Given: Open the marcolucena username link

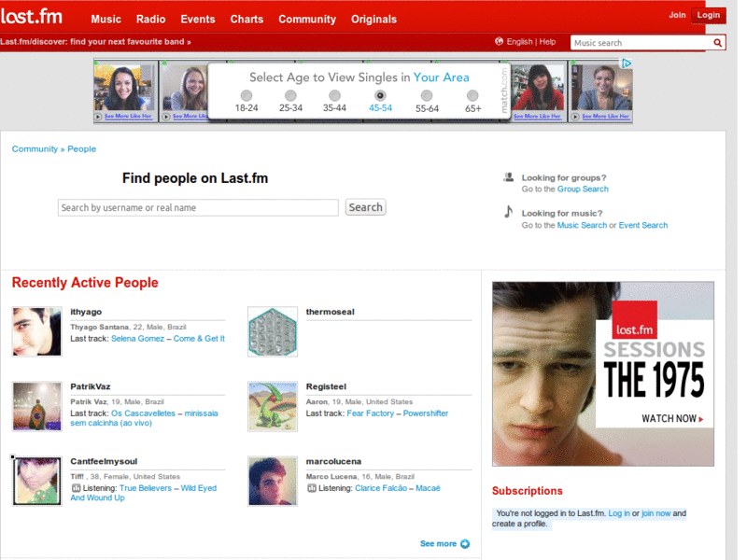Looking at the screenshot, I should (333, 461).
